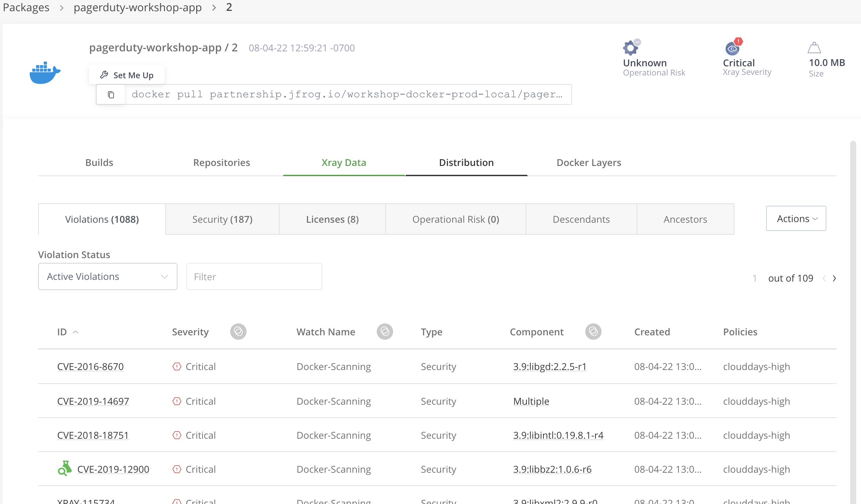Click the Severity column header
Screen dimensions: 861x504
(190, 332)
